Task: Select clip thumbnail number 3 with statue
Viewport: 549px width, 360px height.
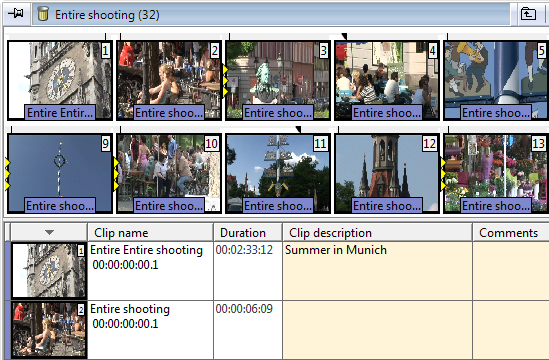Action: (x=278, y=81)
